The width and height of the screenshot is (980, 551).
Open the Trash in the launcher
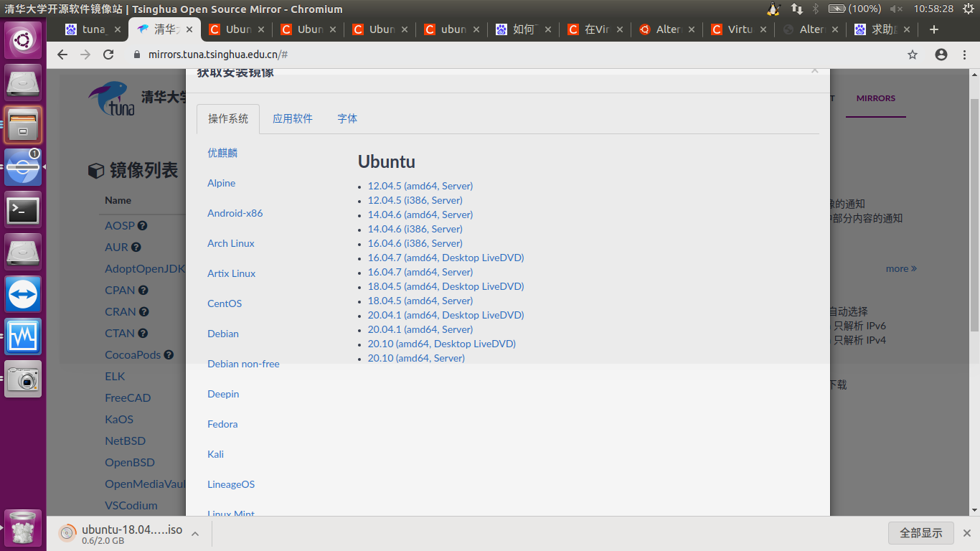click(x=23, y=527)
